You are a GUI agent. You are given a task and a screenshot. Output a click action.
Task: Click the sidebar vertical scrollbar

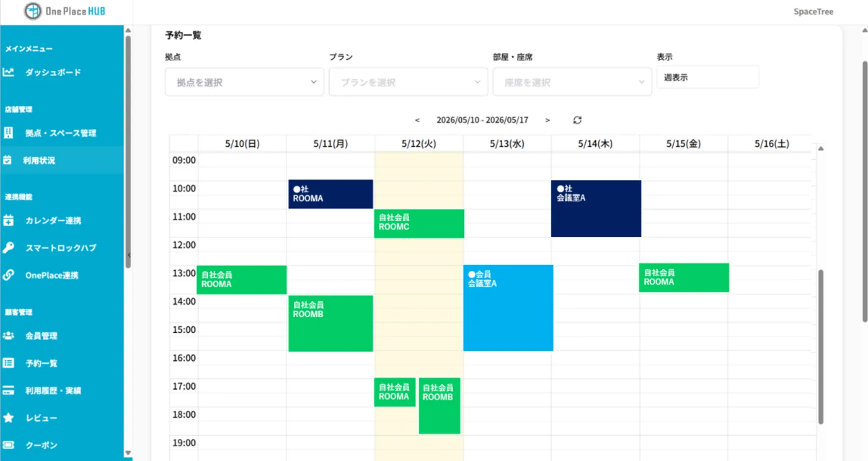coord(128,152)
